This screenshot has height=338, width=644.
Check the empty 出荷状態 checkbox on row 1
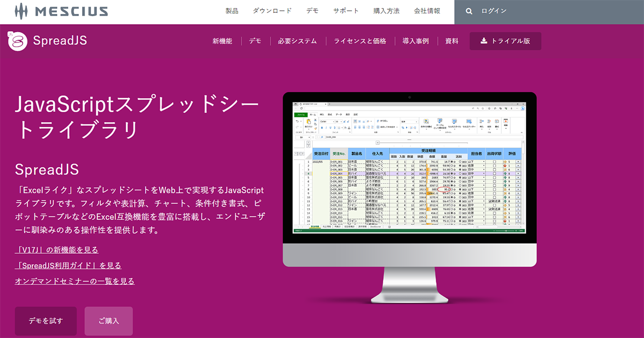pyautogui.click(x=494, y=162)
